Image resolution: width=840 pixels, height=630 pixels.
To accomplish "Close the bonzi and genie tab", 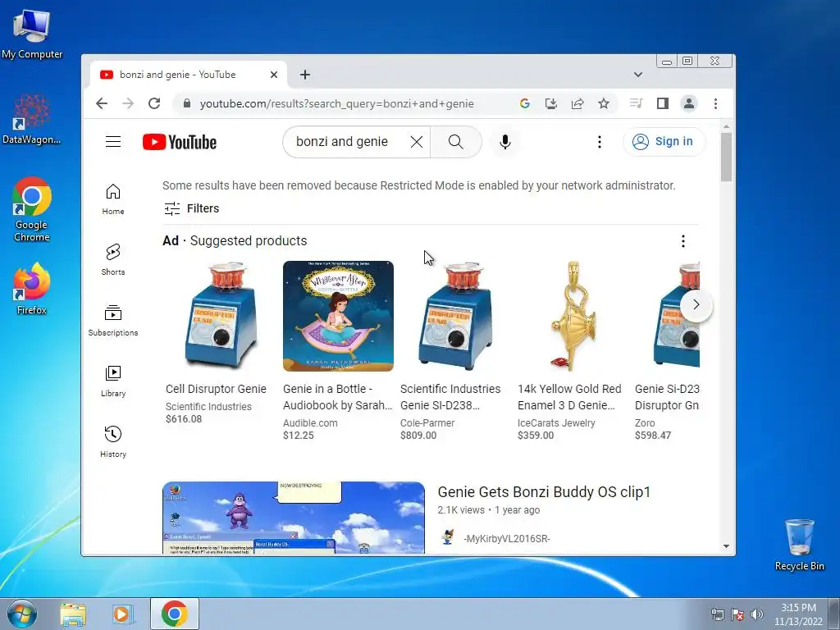I will coord(274,75).
